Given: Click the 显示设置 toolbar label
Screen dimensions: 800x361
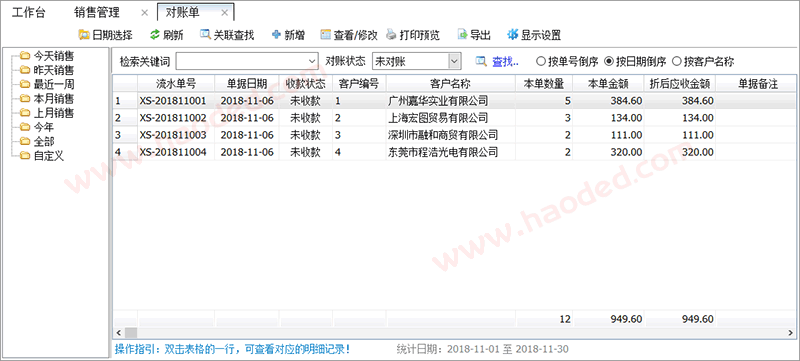Looking at the screenshot, I should pos(541,35).
